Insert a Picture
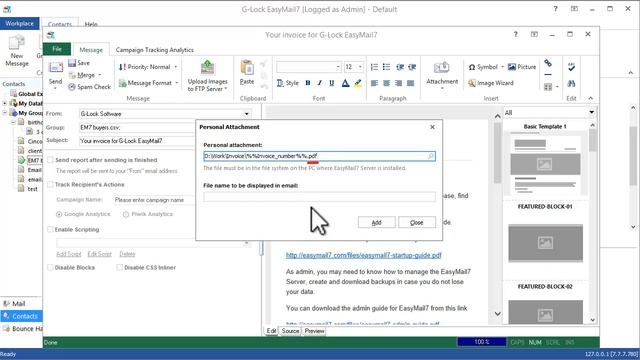The width and height of the screenshot is (640, 360). pos(522,67)
